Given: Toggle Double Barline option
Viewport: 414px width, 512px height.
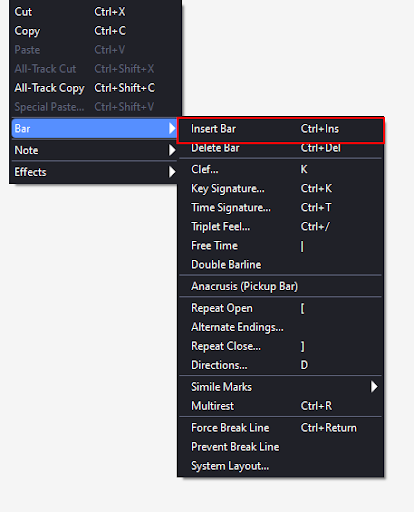Looking at the screenshot, I should [281, 265].
